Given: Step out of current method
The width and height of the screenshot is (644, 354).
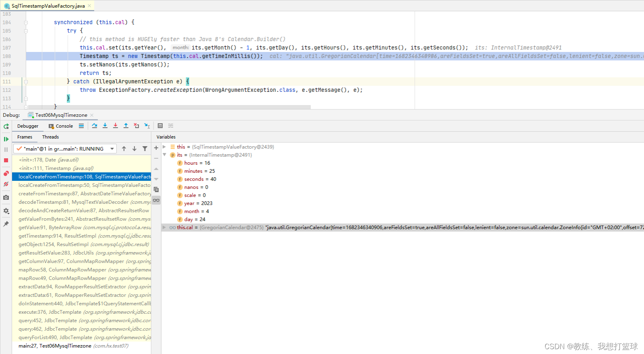Looking at the screenshot, I should click(x=126, y=126).
